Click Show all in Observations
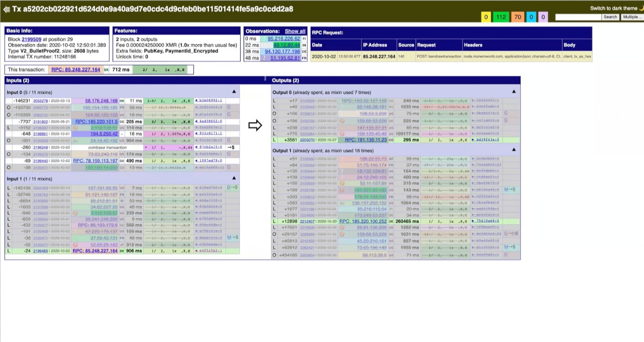Screen dimensions: 644x342 coord(295,31)
